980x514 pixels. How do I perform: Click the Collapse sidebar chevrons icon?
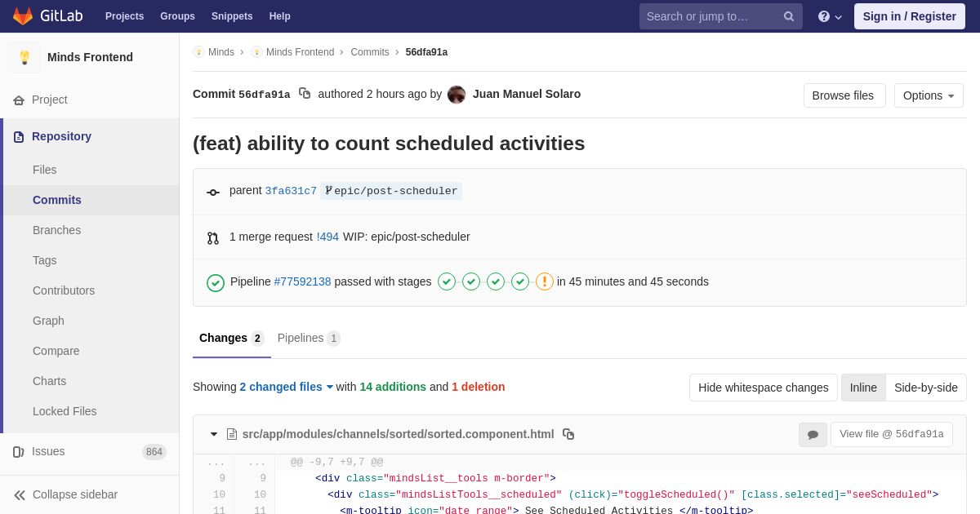coord(20,495)
